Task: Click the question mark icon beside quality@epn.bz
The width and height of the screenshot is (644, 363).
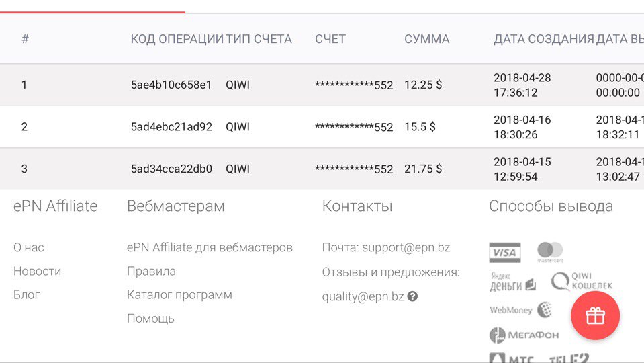Action: (x=412, y=296)
